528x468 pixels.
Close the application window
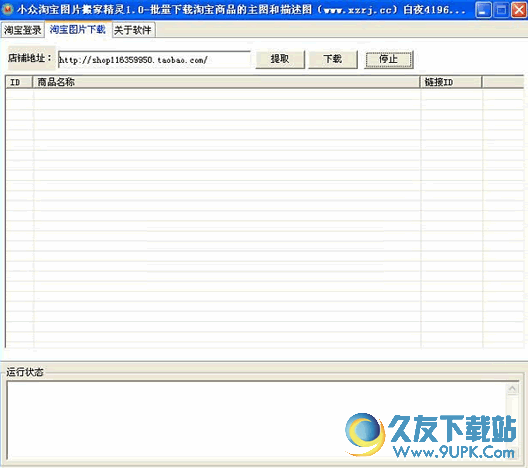(519, 10)
